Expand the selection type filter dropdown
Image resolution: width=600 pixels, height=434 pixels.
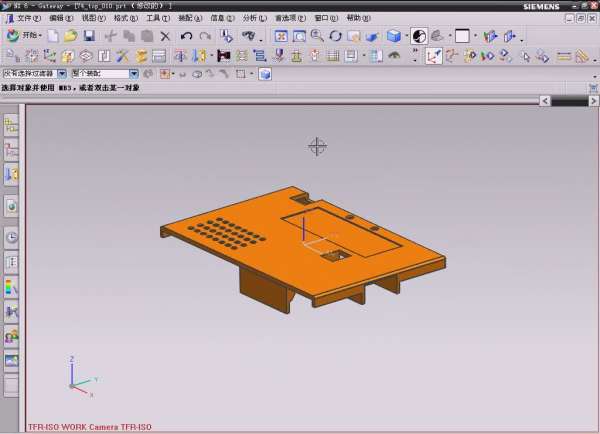point(62,73)
